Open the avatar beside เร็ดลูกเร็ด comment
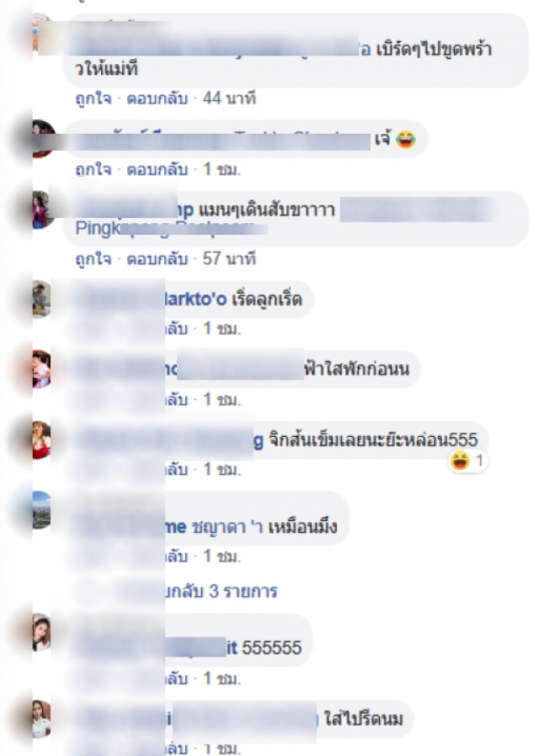Viewport: 539px width, 756px height. tap(41, 300)
